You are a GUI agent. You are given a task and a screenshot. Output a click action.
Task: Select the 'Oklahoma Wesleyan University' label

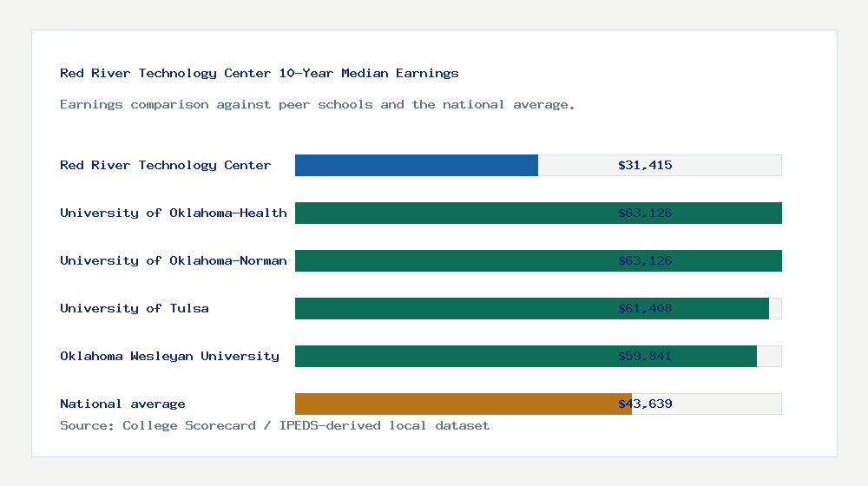tap(169, 356)
